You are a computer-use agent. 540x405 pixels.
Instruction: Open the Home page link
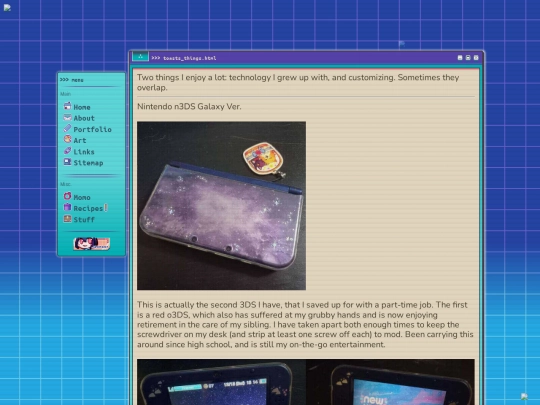click(82, 107)
